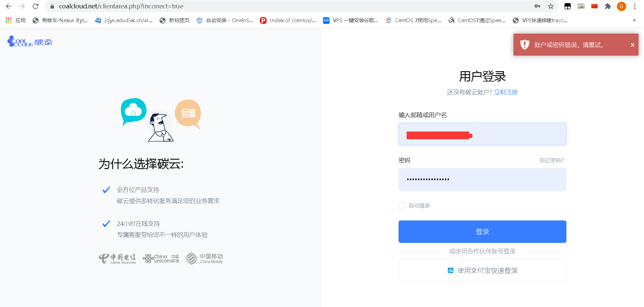The image size is (644, 307).
Task: Click the CoalCloud 碳云 logo
Action: 30,42
